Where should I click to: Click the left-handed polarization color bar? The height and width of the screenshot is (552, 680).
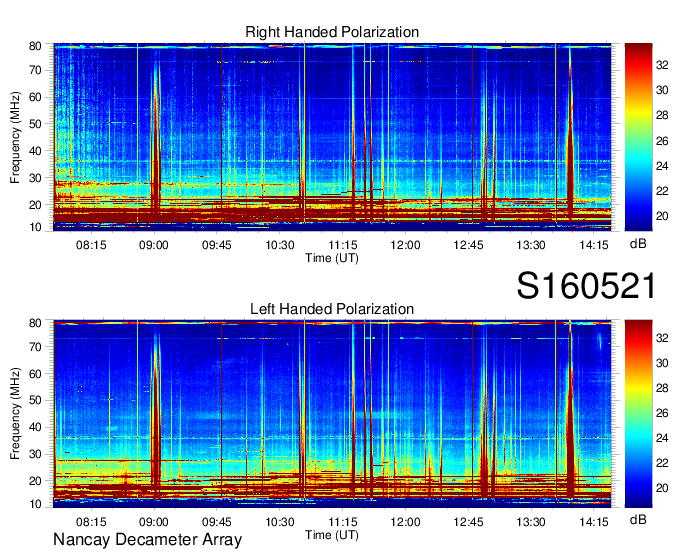(638, 414)
